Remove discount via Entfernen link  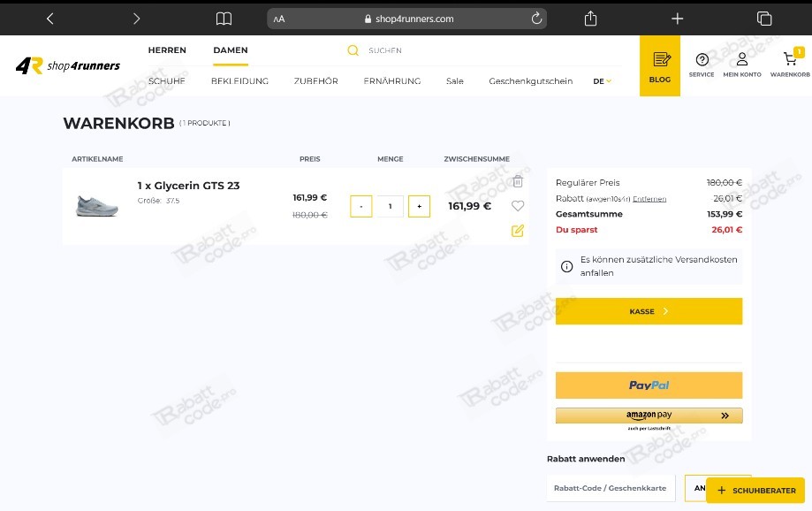click(649, 199)
